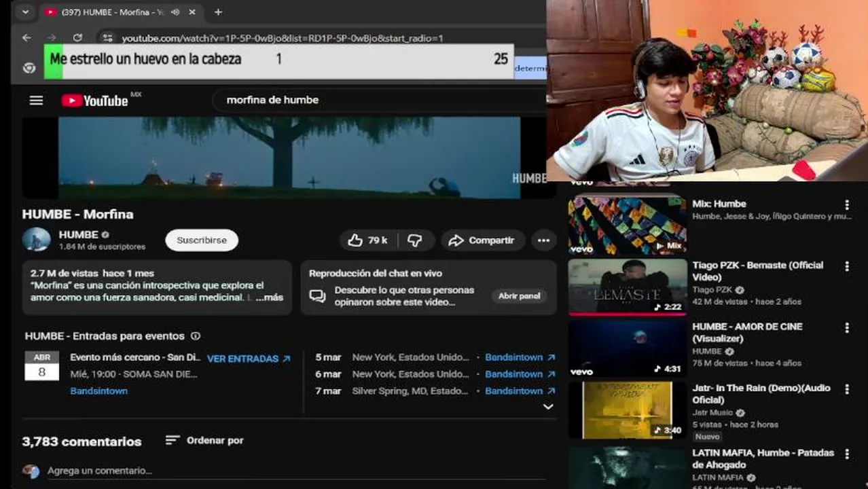
Task: Open the YouTube hamburger guide menu
Action: [36, 101]
